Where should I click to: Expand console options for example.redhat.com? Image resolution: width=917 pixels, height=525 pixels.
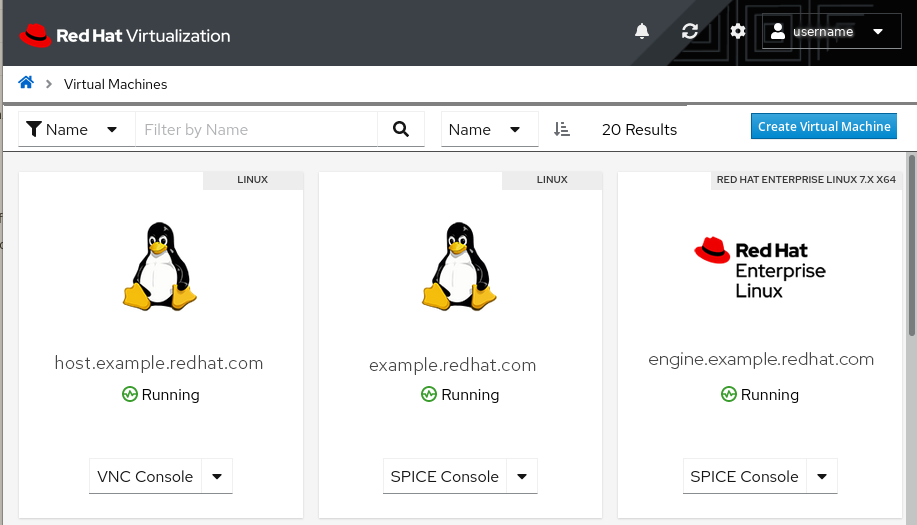click(522, 477)
